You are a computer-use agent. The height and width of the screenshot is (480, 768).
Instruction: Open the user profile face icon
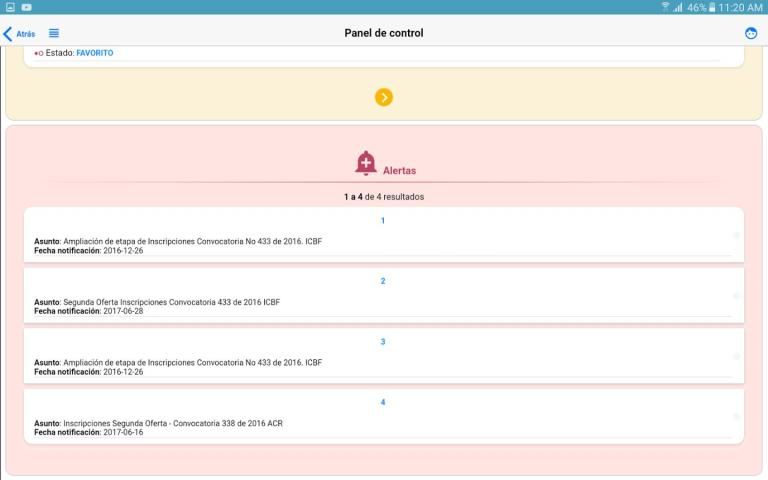point(751,33)
